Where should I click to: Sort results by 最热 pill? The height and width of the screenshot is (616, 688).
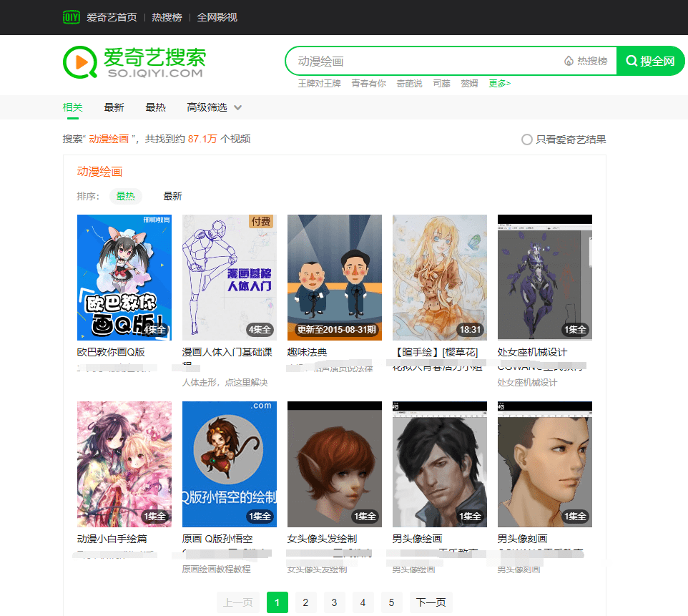click(126, 196)
